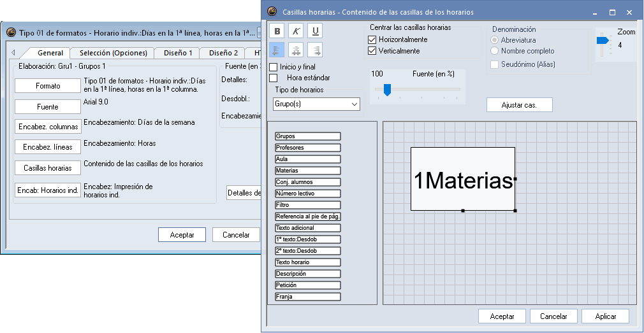Viewport: 644px width, 333px height.
Task: Click Tipo 01 de formatos window icon
Action: point(11,32)
